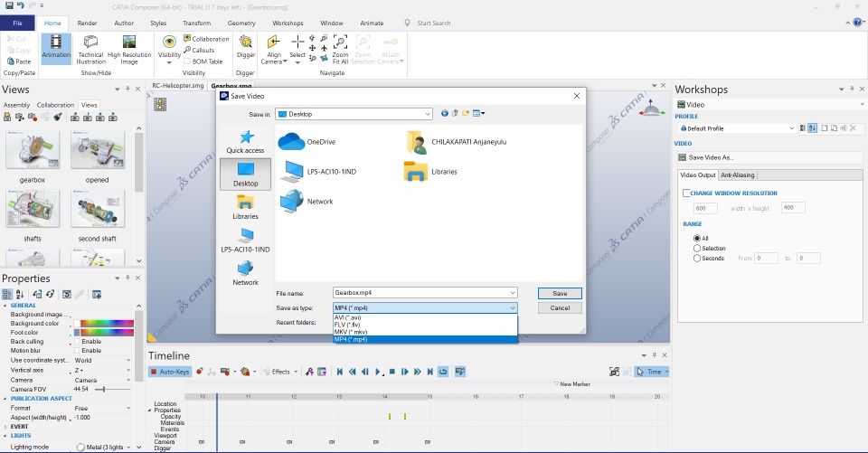
Task: Click the Select tool in the ribbon
Action: (x=297, y=50)
